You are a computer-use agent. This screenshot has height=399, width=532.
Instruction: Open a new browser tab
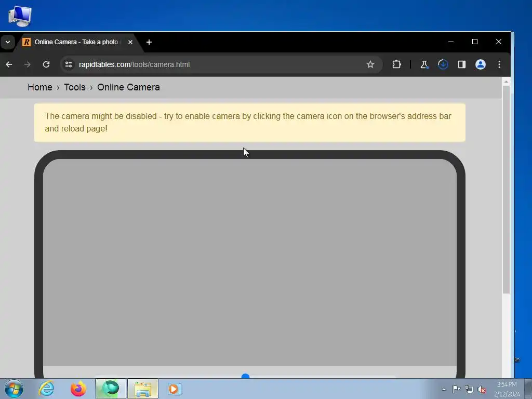point(149,42)
